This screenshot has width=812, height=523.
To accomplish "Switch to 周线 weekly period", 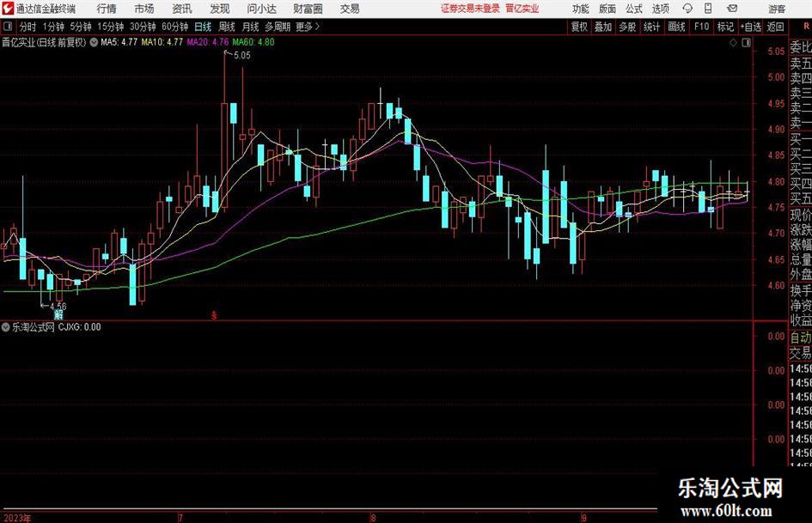I will (x=226, y=27).
